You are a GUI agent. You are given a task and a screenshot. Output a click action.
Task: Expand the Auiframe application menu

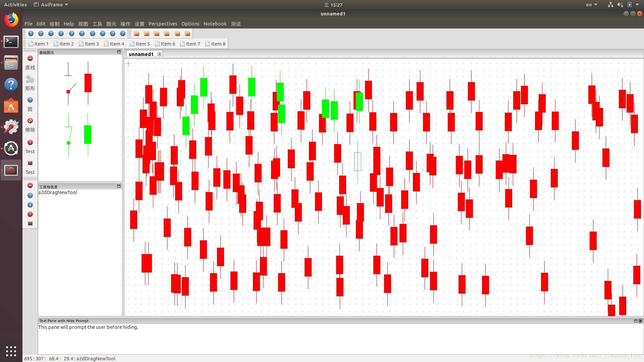click(51, 5)
